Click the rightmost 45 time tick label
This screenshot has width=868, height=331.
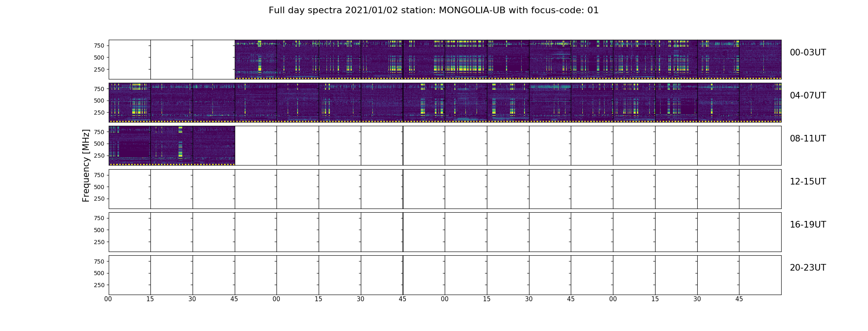coord(739,299)
